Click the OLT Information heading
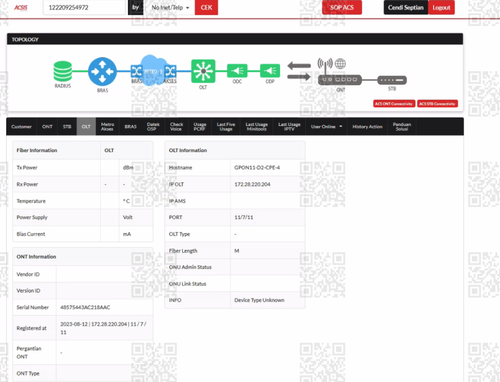This screenshot has height=382, width=500. click(x=188, y=150)
